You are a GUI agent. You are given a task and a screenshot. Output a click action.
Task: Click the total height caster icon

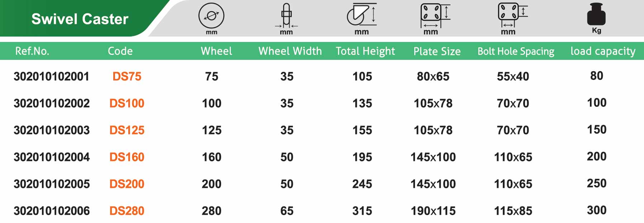[362, 15]
